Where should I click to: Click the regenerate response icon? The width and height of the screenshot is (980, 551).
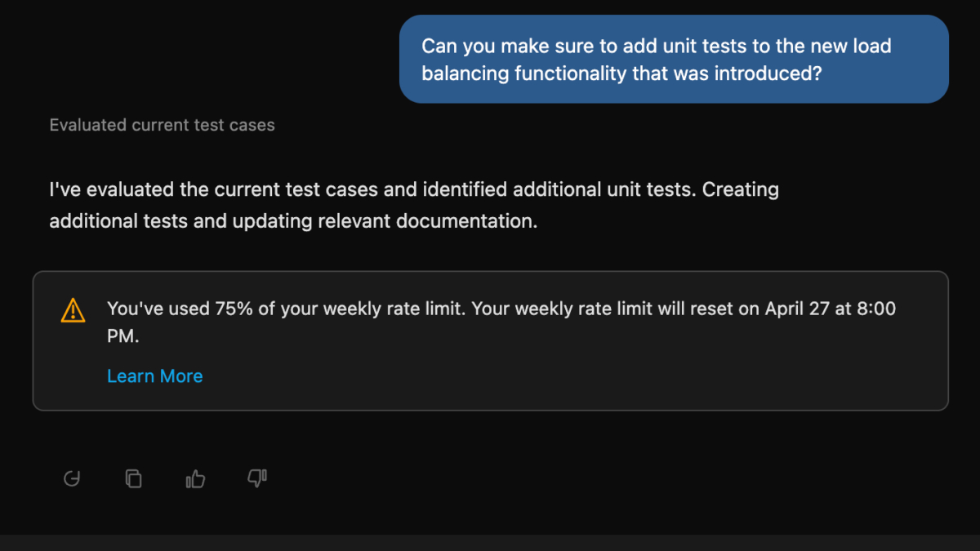[x=72, y=479]
